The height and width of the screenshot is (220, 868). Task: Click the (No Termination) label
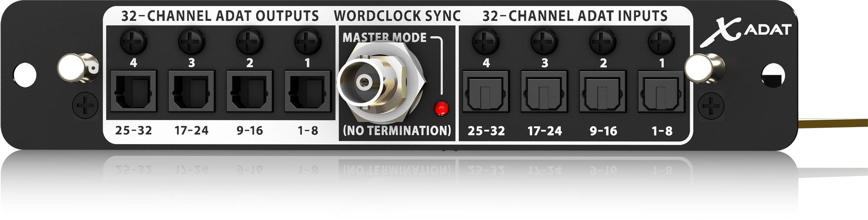[397, 130]
